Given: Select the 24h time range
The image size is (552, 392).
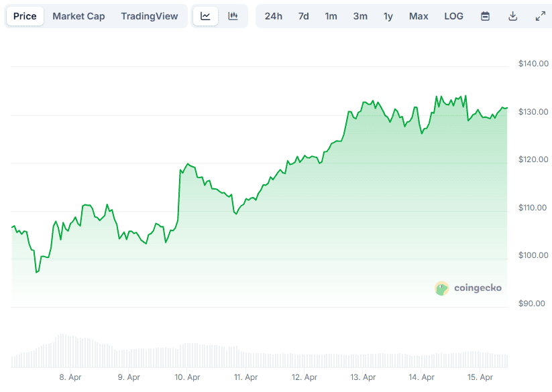Looking at the screenshot, I should (x=274, y=16).
